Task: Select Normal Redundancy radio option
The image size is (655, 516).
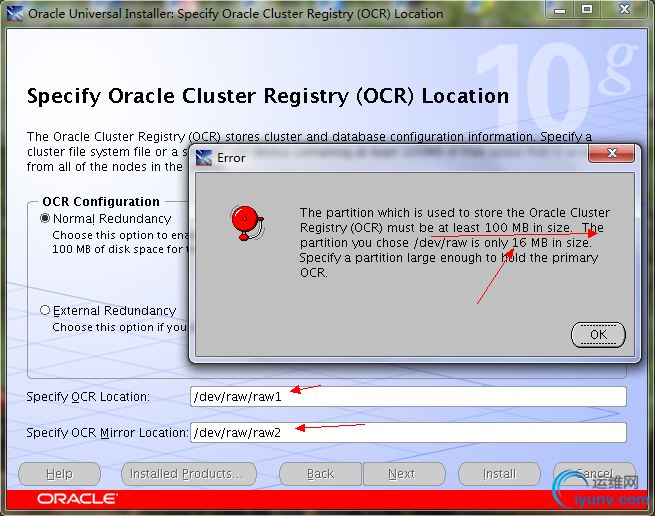Action: tap(45, 218)
